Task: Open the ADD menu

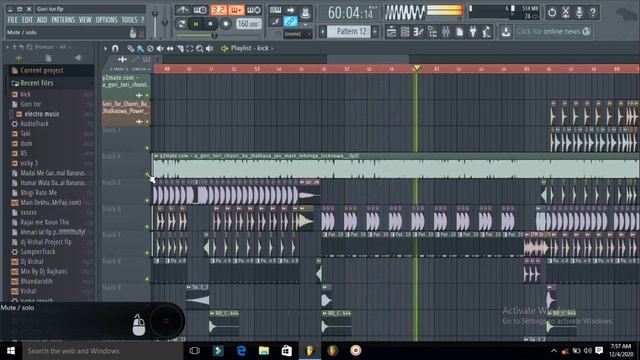Action: tap(42, 20)
